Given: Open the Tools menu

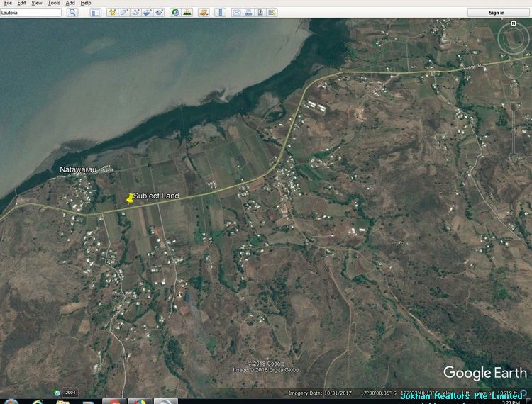Looking at the screenshot, I should (x=54, y=3).
